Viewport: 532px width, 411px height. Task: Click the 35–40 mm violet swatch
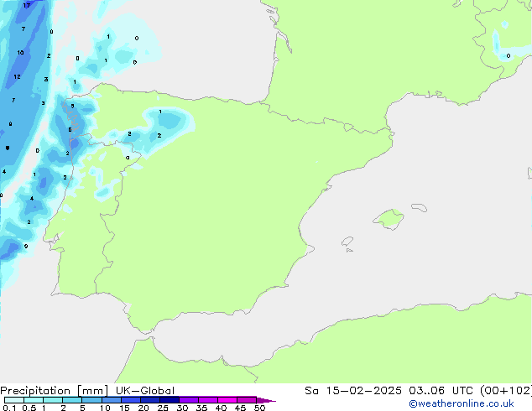coord(208,400)
